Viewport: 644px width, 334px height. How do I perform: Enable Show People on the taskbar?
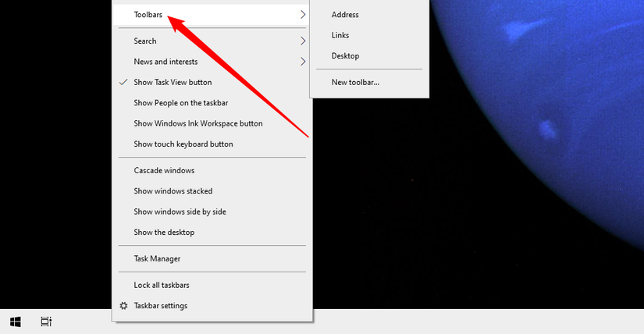click(212, 103)
